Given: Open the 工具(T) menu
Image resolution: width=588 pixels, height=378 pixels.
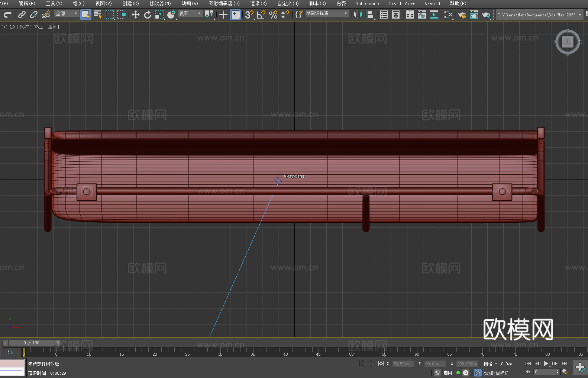Looking at the screenshot, I should click(x=54, y=3).
